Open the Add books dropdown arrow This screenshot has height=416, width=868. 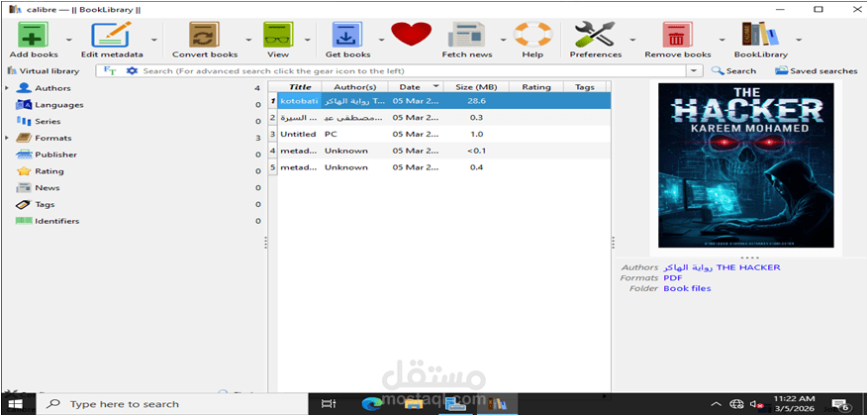(x=68, y=40)
